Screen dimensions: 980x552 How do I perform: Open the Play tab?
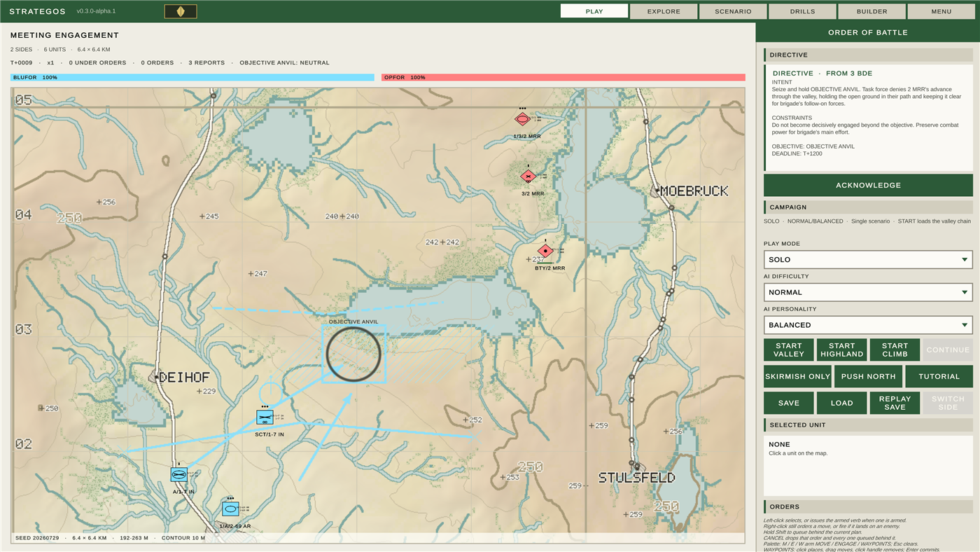[x=594, y=11]
